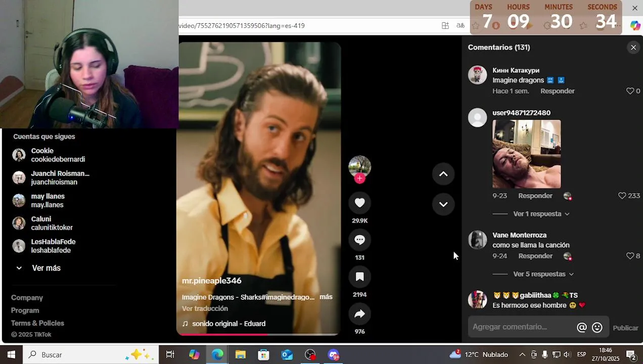
Task: Open Discord from taskbar
Action: 334,355
